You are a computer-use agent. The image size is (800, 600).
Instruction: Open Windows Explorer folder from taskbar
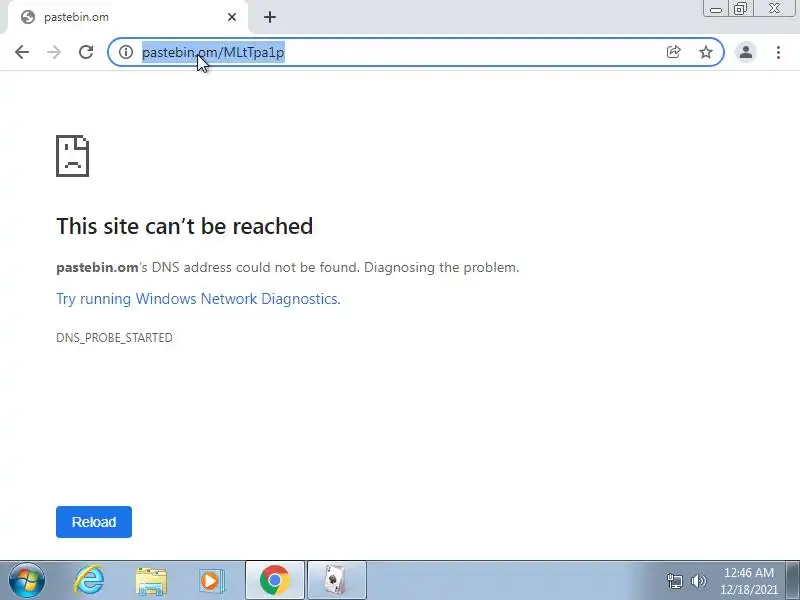[x=151, y=581]
